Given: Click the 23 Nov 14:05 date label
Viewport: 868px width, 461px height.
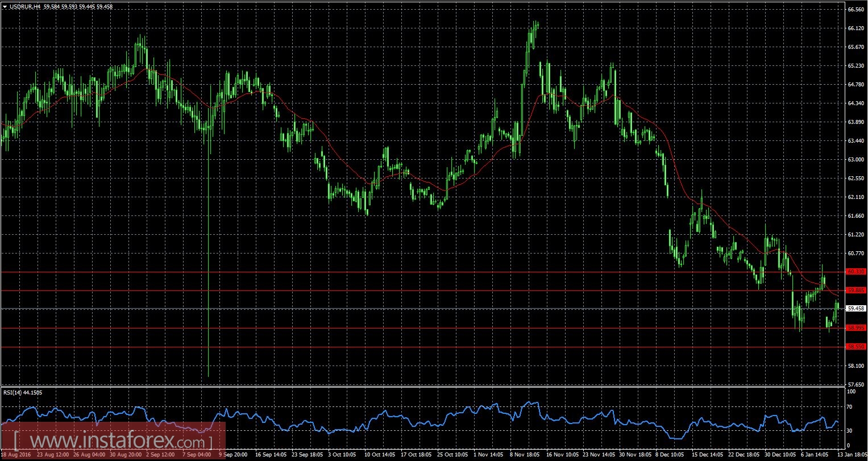Looking at the screenshot, I should tap(600, 455).
